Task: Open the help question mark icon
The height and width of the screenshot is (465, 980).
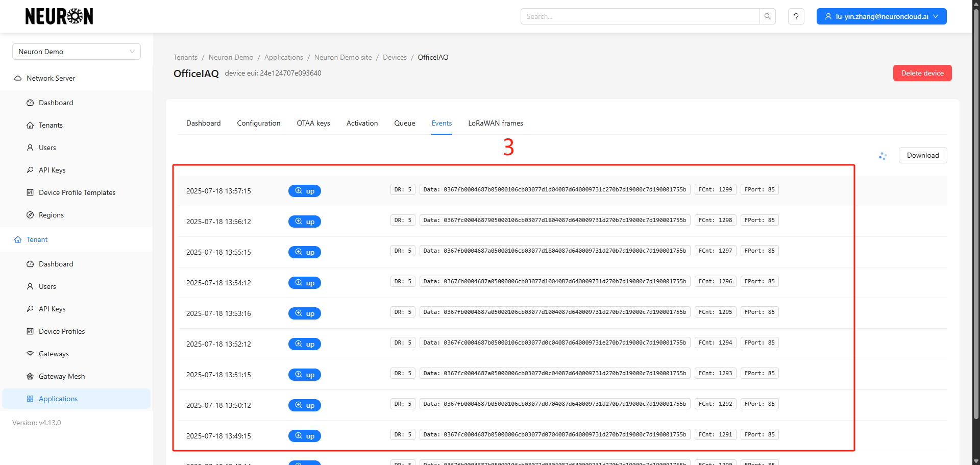Action: [x=796, y=16]
